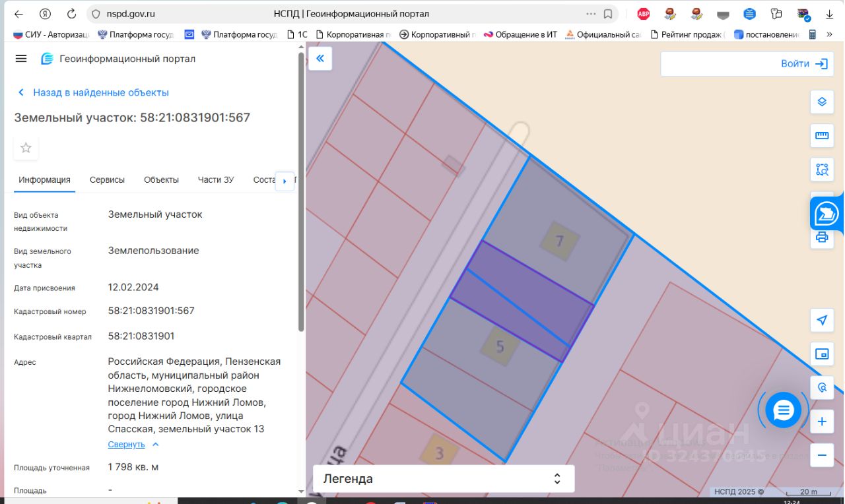Click the cadastral quarter value 58:21:0831901

click(141, 336)
